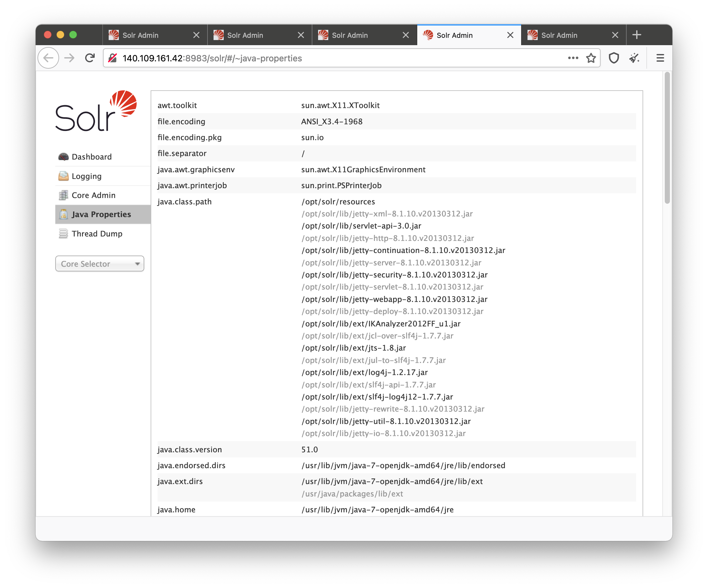Close the first Solr Admin tab
This screenshot has height=588, width=708.
click(196, 35)
